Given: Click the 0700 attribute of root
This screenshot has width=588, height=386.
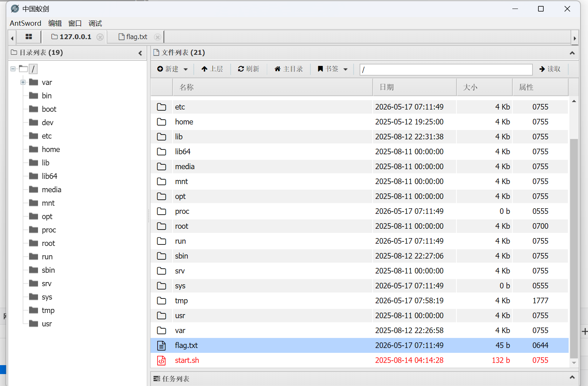Looking at the screenshot, I should 540,226.
